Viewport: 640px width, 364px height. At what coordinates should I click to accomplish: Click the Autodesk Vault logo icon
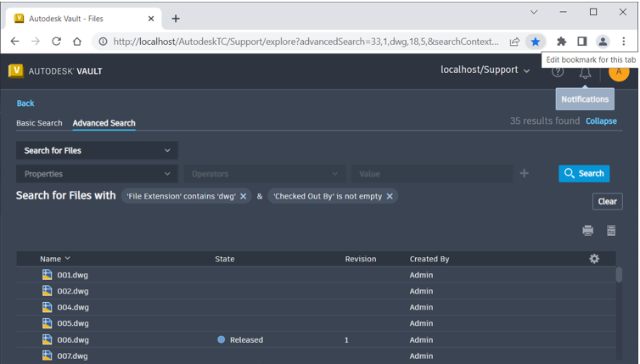16,70
